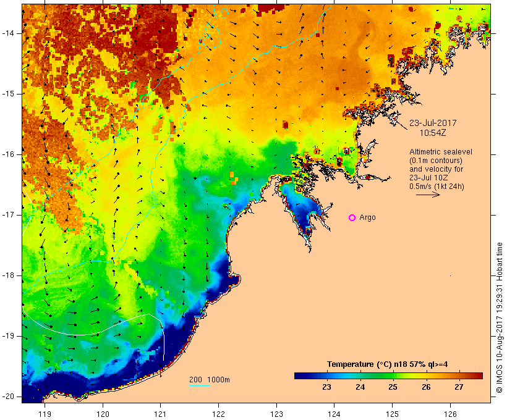Click the longitude axis label '126'
507x420 pixels.
pyautogui.click(x=450, y=414)
